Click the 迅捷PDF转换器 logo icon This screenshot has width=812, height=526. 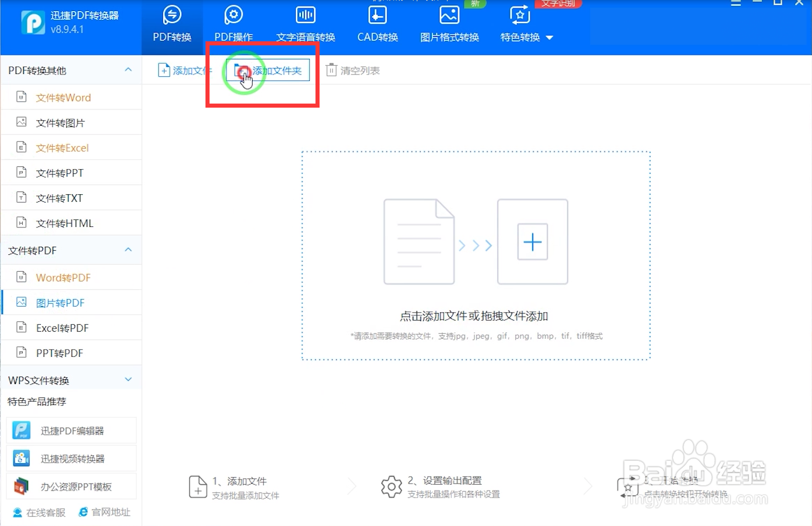pos(33,23)
